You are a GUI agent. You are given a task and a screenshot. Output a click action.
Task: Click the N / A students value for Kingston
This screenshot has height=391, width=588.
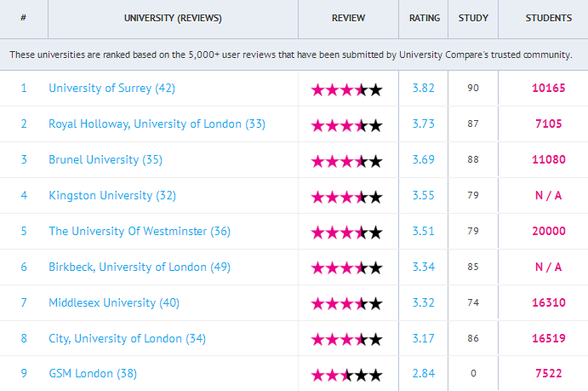click(549, 196)
